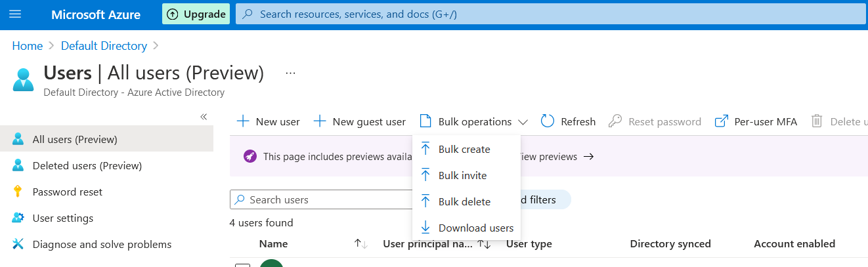Click the document icon for Bulk operations
This screenshot has width=868, height=267.
425,121
